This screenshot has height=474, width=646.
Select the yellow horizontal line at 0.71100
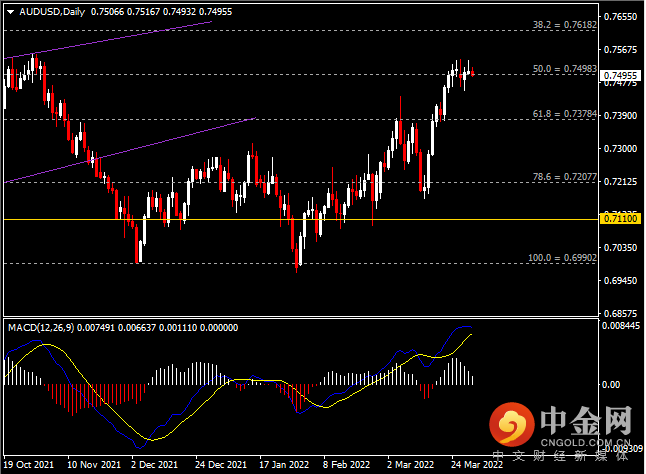click(x=301, y=219)
